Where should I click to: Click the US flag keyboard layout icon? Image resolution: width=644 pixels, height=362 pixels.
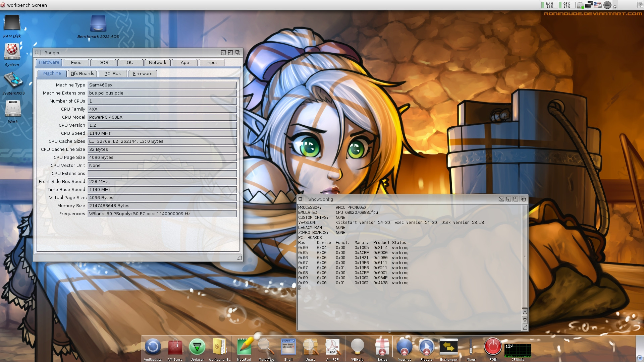pyautogui.click(x=597, y=5)
